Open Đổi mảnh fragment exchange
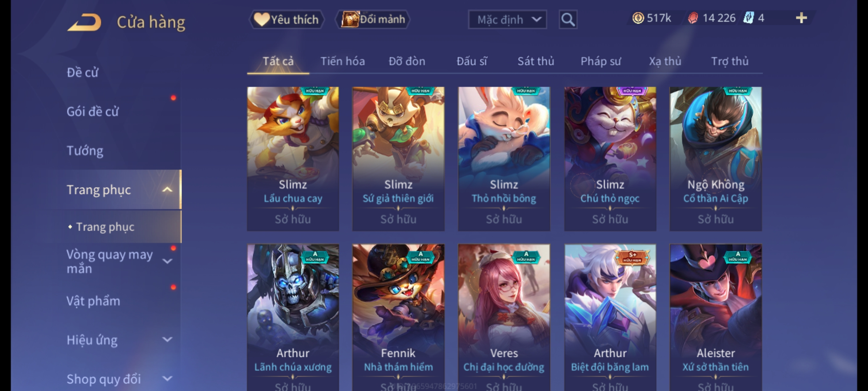Screen dimensions: 868x391 [x=373, y=20]
